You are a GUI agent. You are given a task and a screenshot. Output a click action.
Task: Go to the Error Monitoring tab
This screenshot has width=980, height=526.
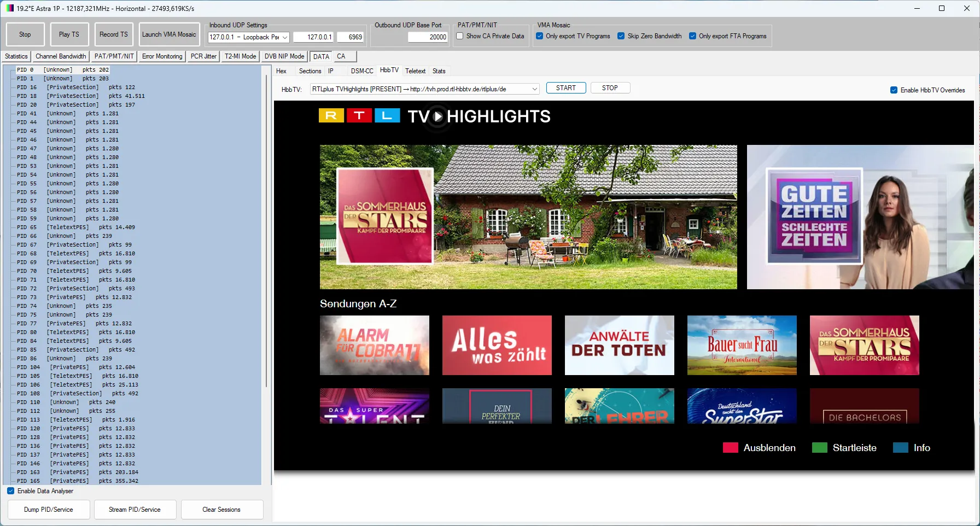[162, 56]
